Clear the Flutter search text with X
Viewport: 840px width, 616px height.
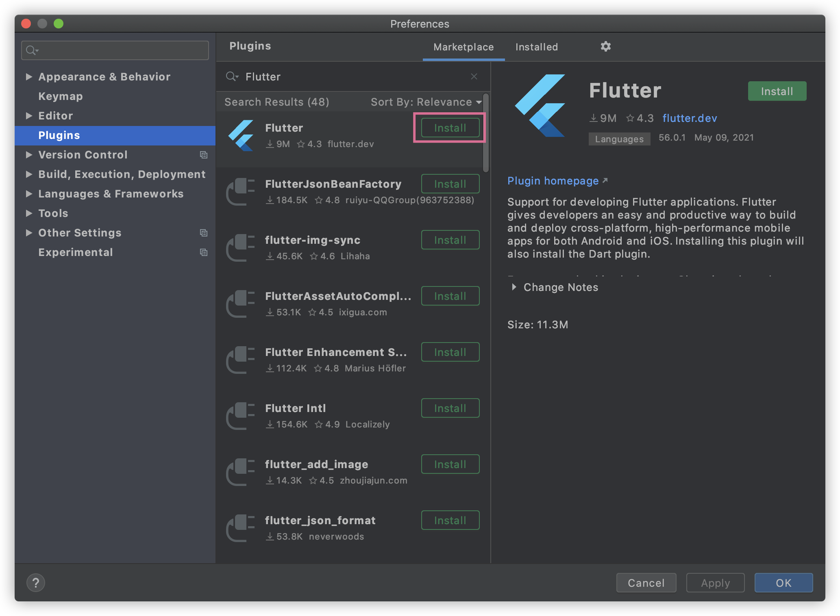point(474,76)
